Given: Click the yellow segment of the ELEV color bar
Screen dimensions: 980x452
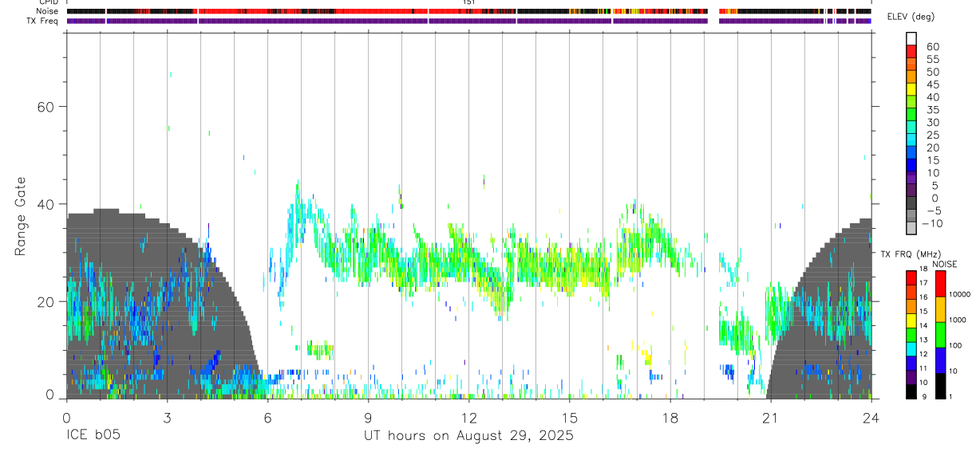Looking at the screenshot, I should coord(911,89).
